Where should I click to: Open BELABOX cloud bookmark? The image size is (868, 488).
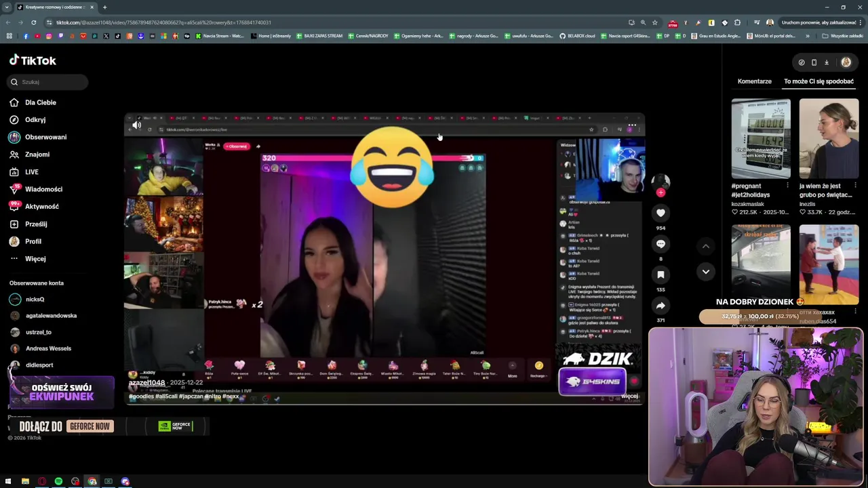577,36
